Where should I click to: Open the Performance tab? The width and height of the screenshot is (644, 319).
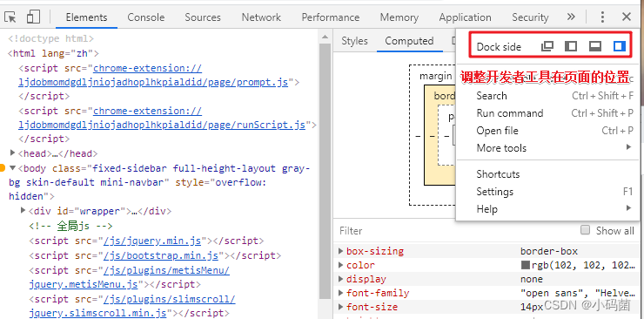[x=330, y=17]
